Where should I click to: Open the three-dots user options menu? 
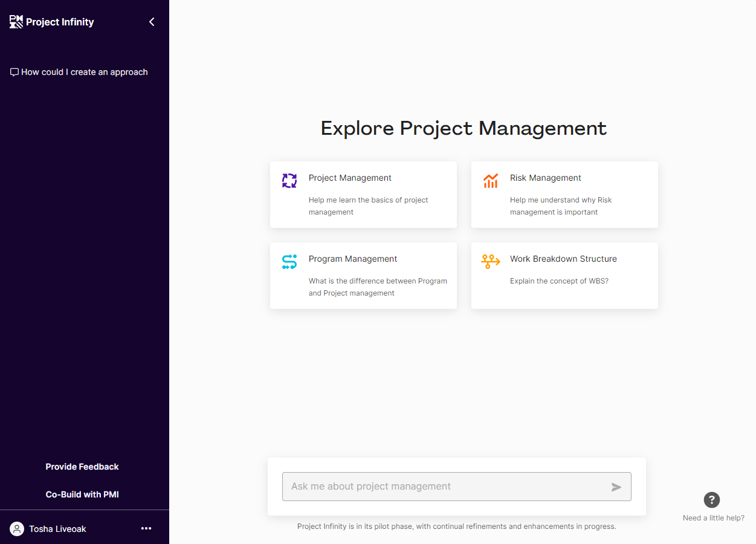point(146,528)
